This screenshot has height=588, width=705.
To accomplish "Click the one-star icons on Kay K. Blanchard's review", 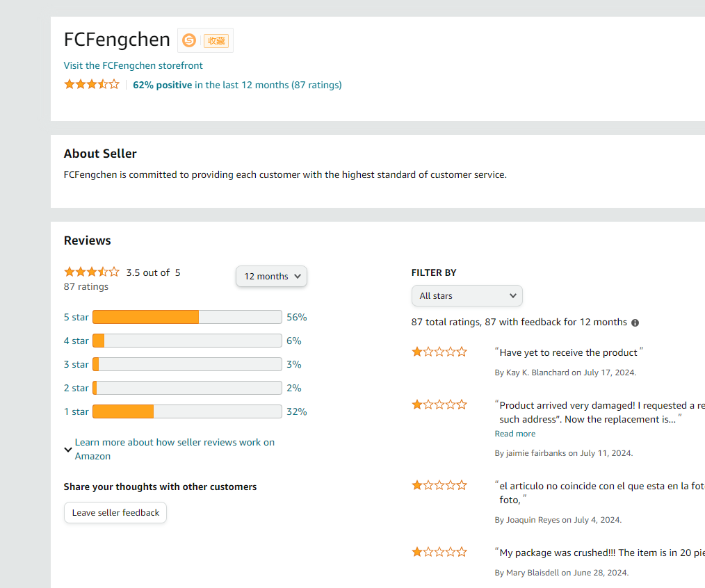I will [x=439, y=352].
